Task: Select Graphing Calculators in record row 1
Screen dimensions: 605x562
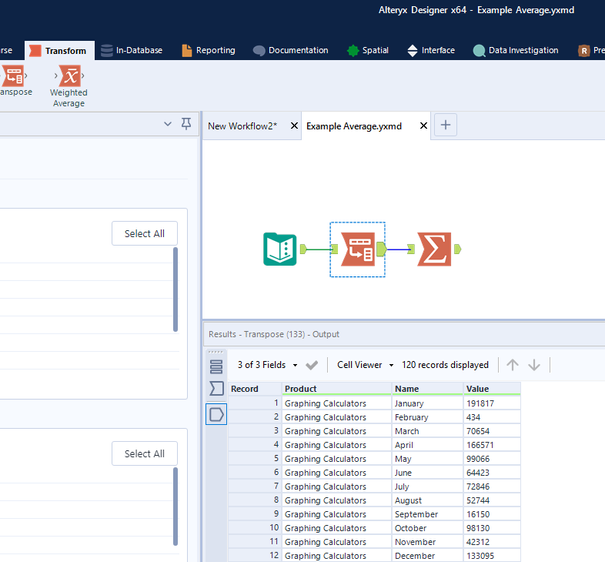Action: 337,403
